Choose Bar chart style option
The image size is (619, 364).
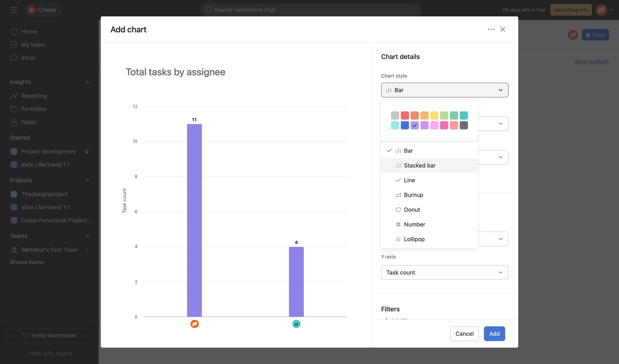(x=429, y=151)
